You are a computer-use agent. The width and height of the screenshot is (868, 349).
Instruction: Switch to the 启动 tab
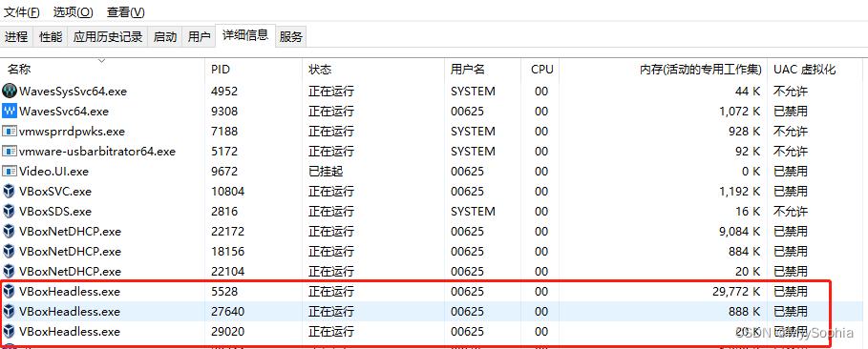165,37
